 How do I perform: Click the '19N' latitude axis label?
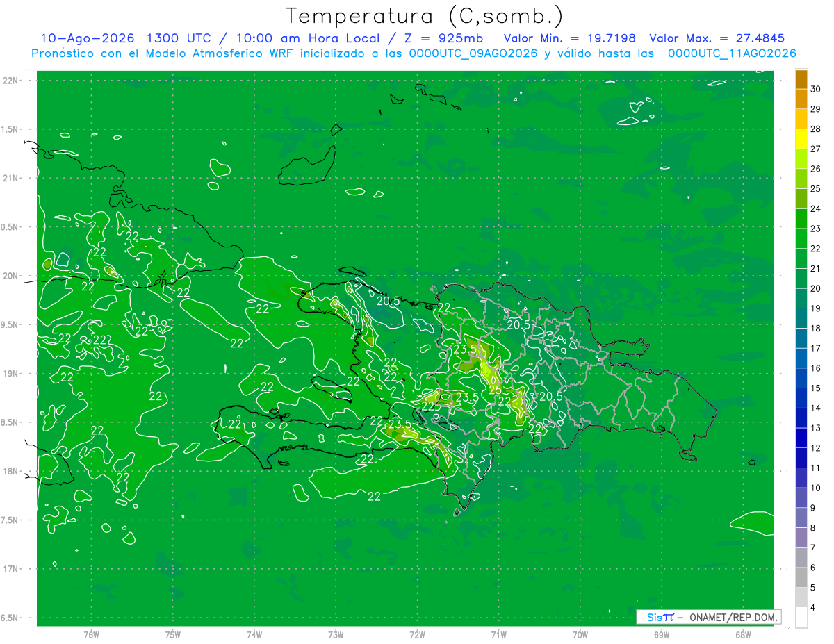pyautogui.click(x=10, y=373)
